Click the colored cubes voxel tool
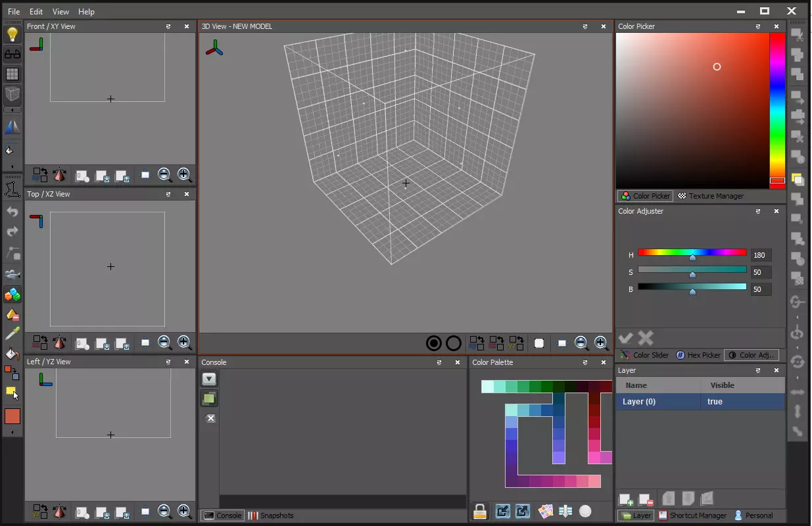Screen dimensions: 812x526 (12, 295)
